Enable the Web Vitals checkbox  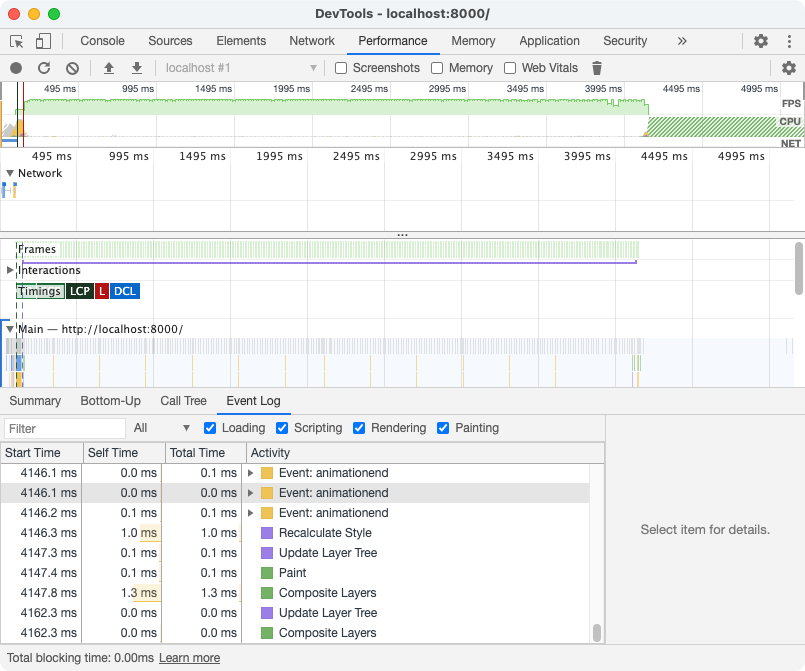click(x=506, y=68)
